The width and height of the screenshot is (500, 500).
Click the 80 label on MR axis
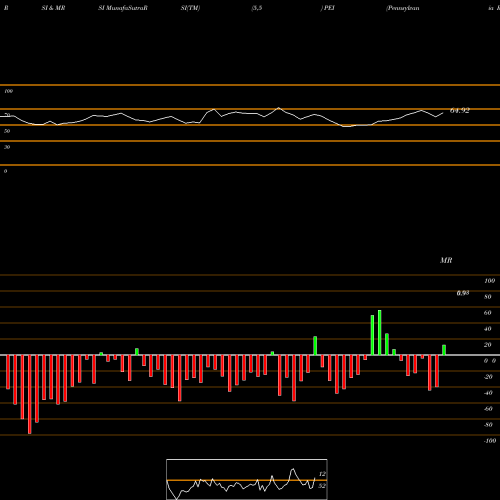[x=488, y=297]
